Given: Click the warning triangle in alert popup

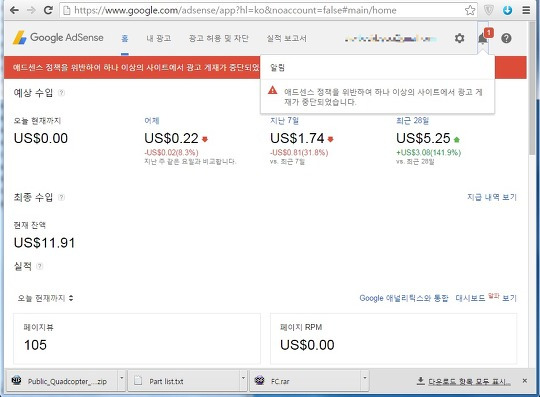Looking at the screenshot, I should [272, 90].
